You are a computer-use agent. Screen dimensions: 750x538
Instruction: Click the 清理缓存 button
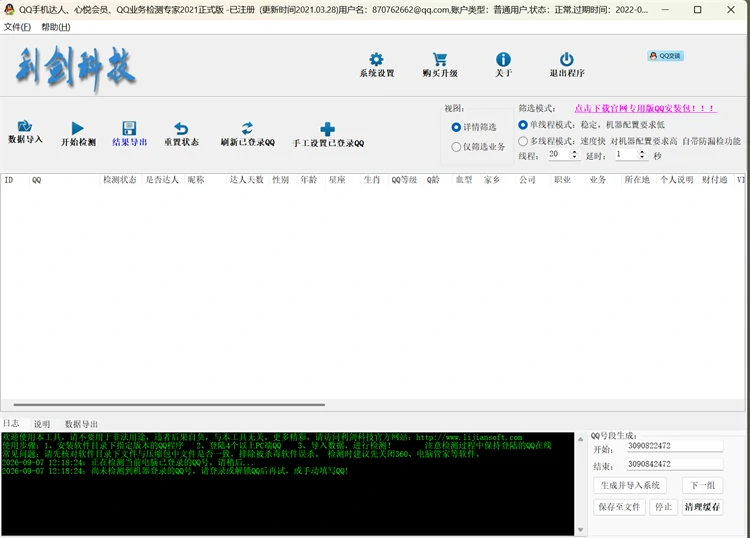point(702,507)
